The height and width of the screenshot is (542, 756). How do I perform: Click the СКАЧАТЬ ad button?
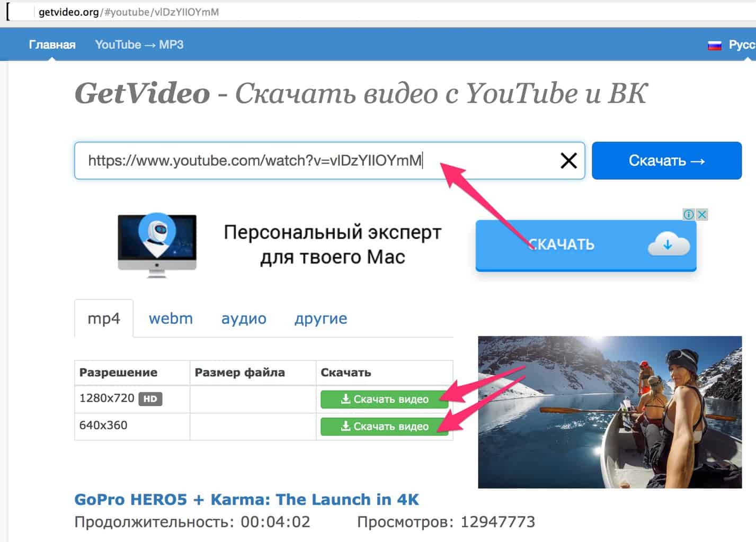coord(586,245)
